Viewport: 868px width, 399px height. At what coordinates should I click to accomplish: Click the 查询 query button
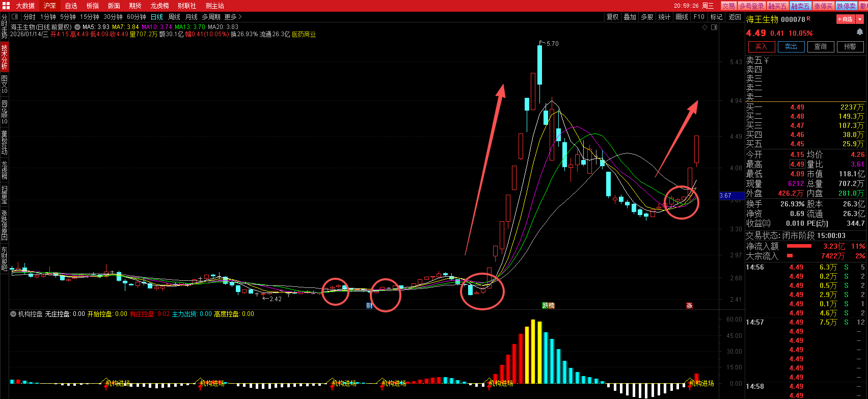coord(821,47)
